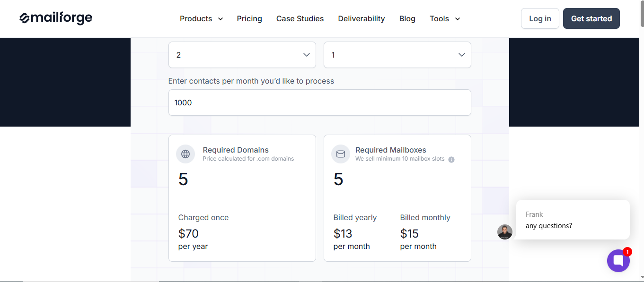Click Frank's avatar picture

[x=505, y=232]
